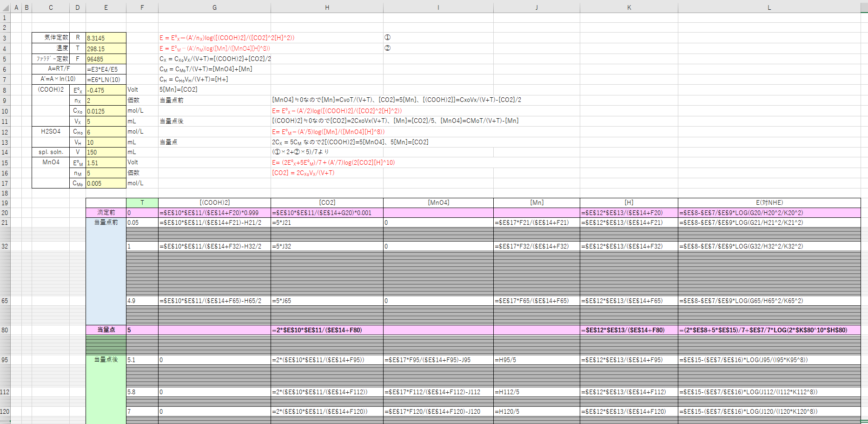
Task: Select row header 80
Action: [x=5, y=330]
